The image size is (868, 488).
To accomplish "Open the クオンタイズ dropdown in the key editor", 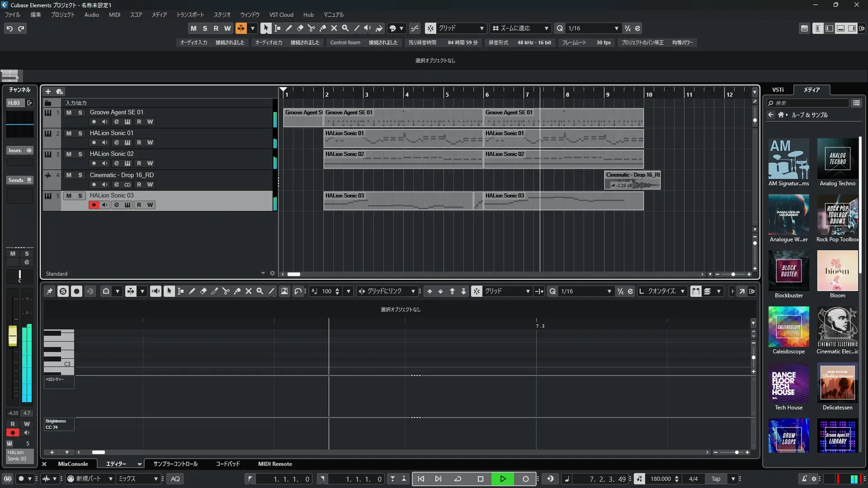I will 682,291.
